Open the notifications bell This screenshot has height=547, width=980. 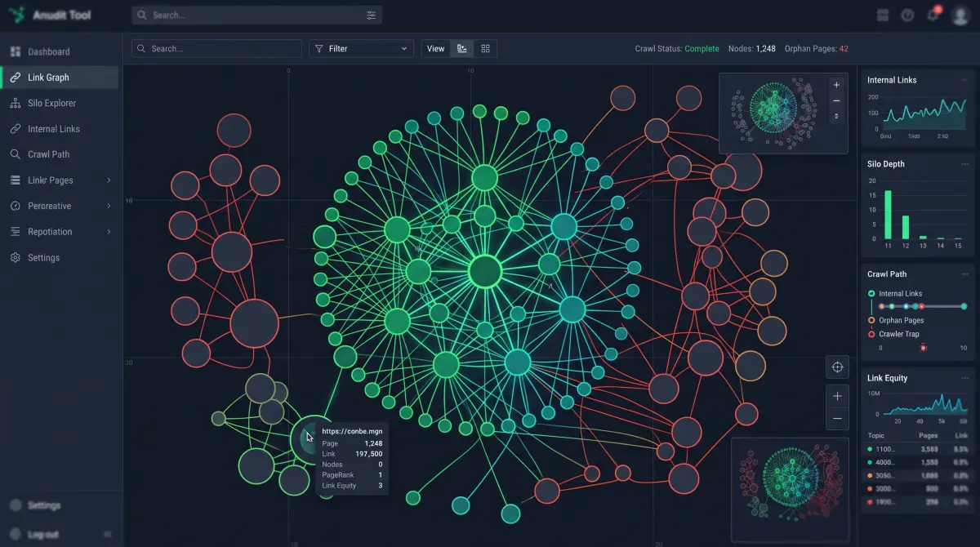[x=932, y=15]
